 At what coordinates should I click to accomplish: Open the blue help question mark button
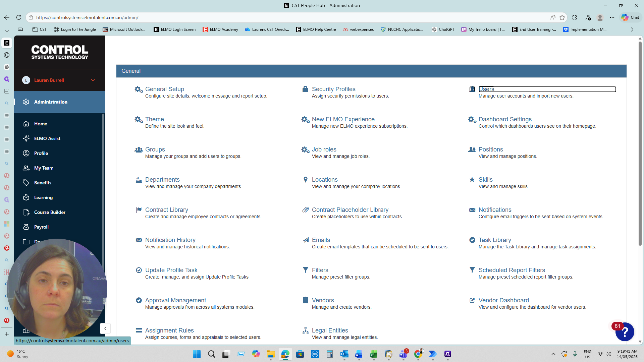coord(625,332)
